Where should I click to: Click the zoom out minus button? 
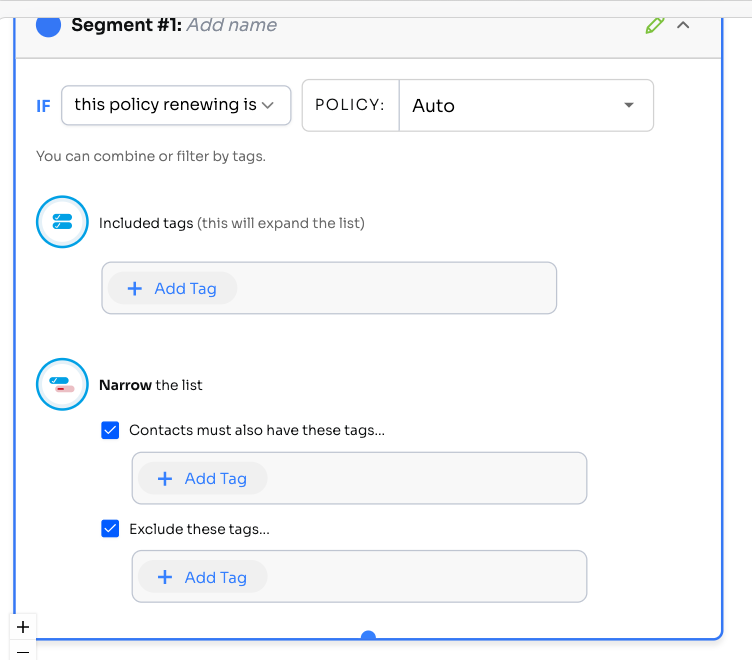click(23, 651)
